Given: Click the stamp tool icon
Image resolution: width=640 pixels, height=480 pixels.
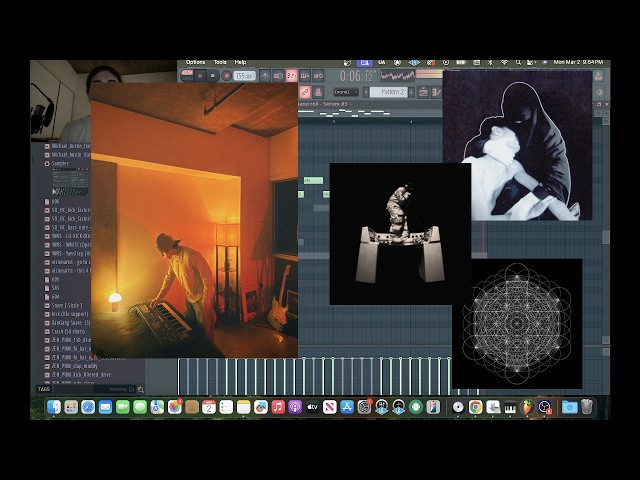Looking at the screenshot, I should tap(318, 92).
